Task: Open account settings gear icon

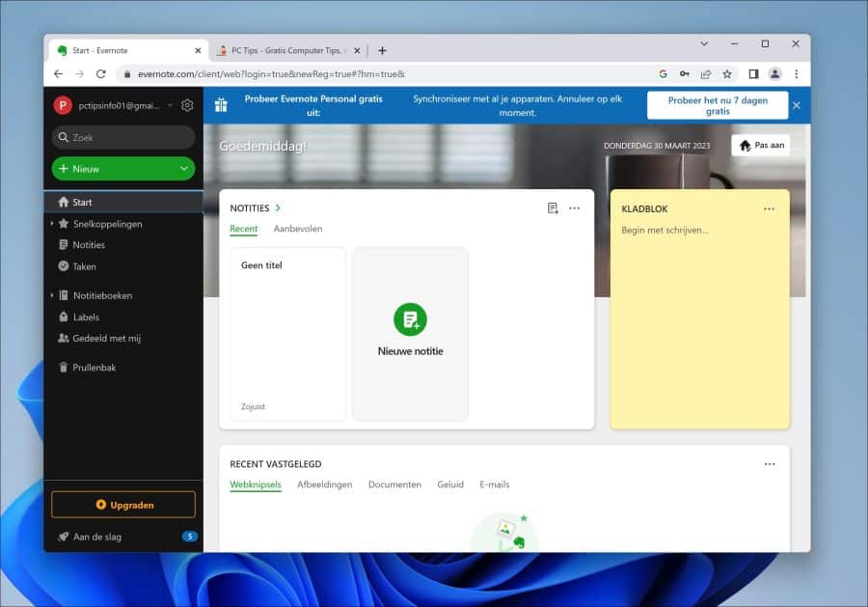Action: point(187,105)
